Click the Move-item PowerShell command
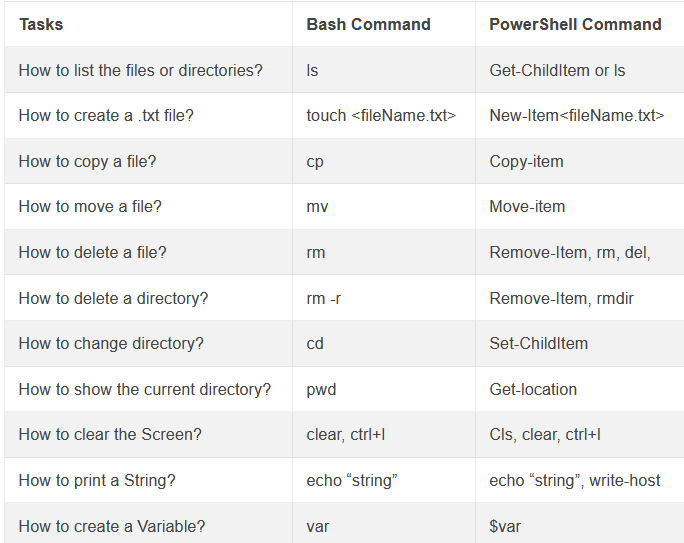684x543 pixels. click(527, 207)
